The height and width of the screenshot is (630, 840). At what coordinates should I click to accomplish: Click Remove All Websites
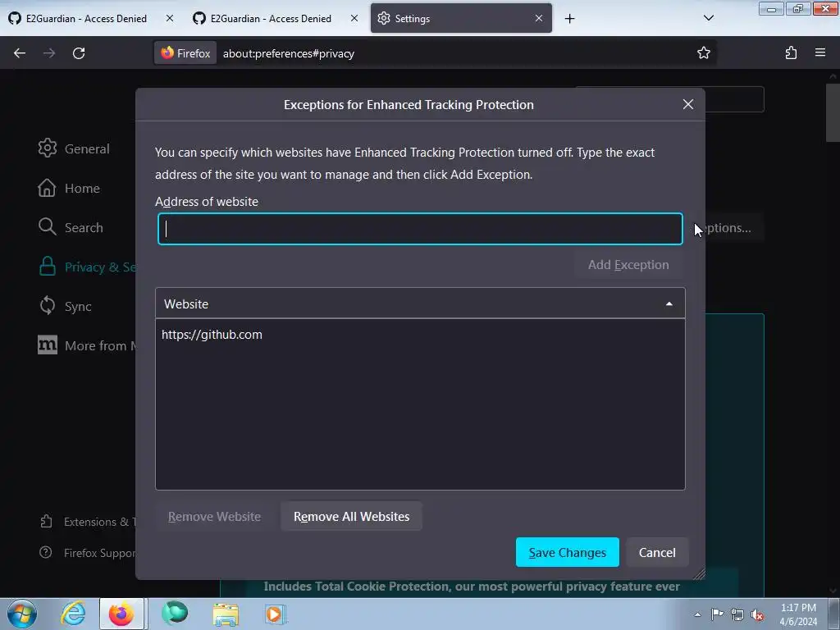pyautogui.click(x=351, y=517)
